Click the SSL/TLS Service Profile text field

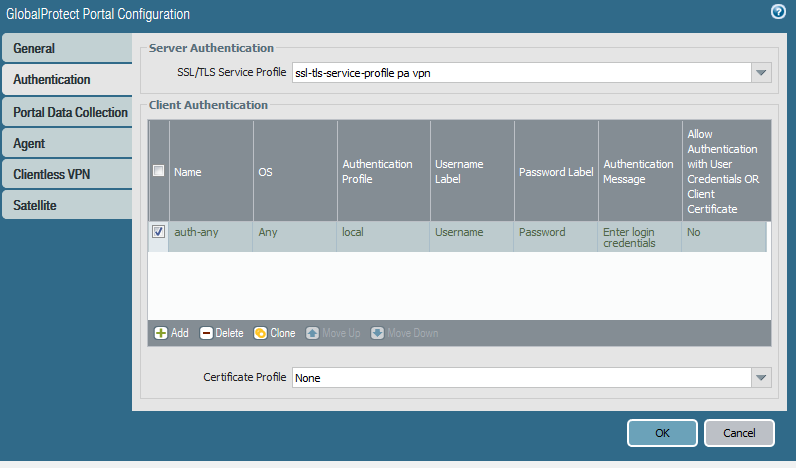coord(520,73)
